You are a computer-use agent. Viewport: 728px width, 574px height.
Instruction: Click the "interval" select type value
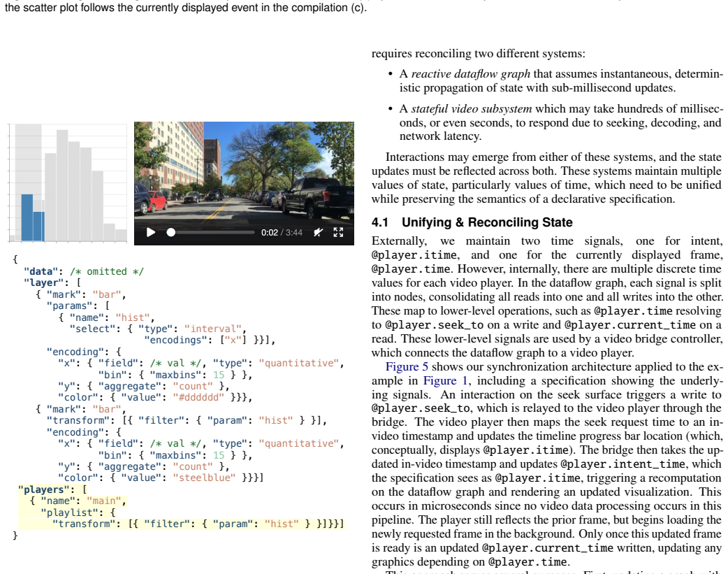[212, 329]
